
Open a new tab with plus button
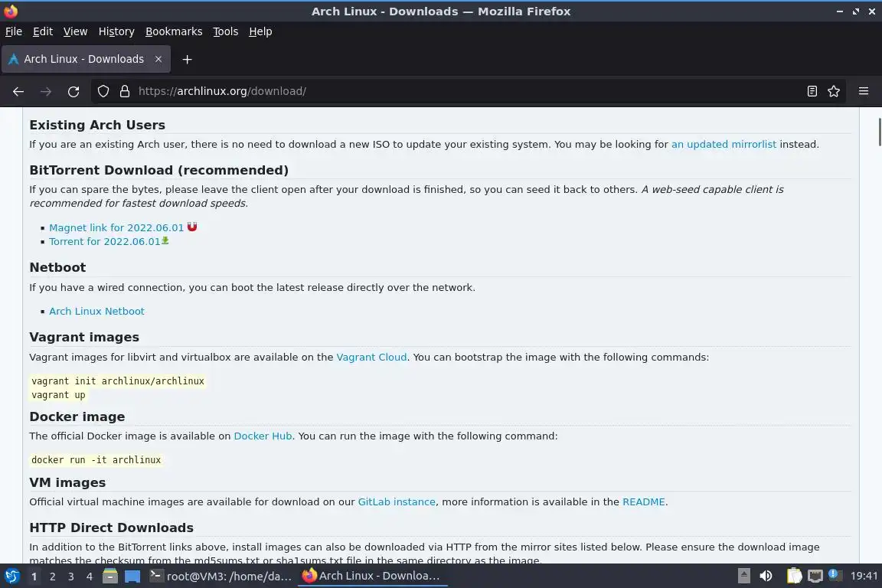[x=188, y=59]
